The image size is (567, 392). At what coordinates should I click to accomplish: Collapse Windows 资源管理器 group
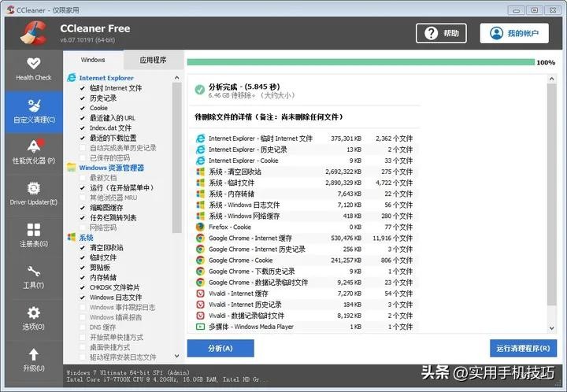[72, 168]
